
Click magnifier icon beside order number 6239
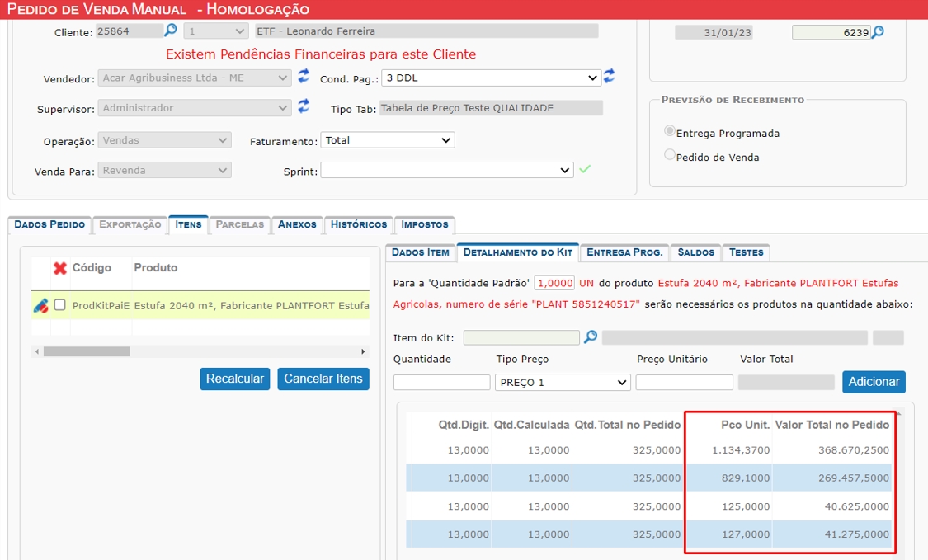click(x=878, y=31)
